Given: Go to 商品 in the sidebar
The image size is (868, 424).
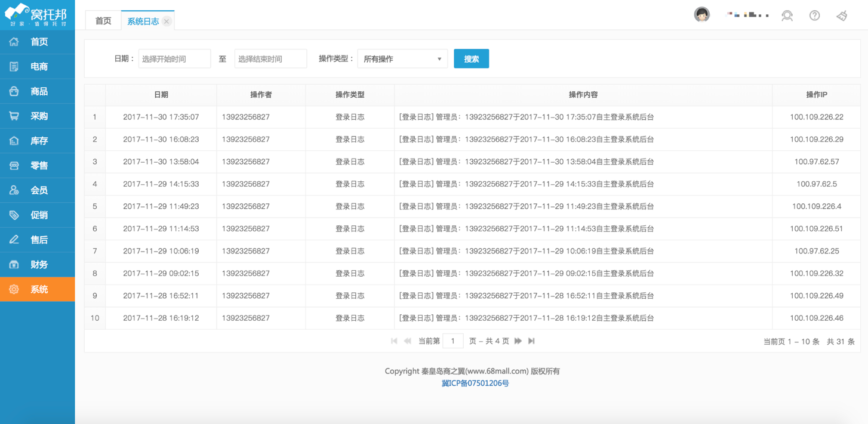Looking at the screenshot, I should 38,91.
